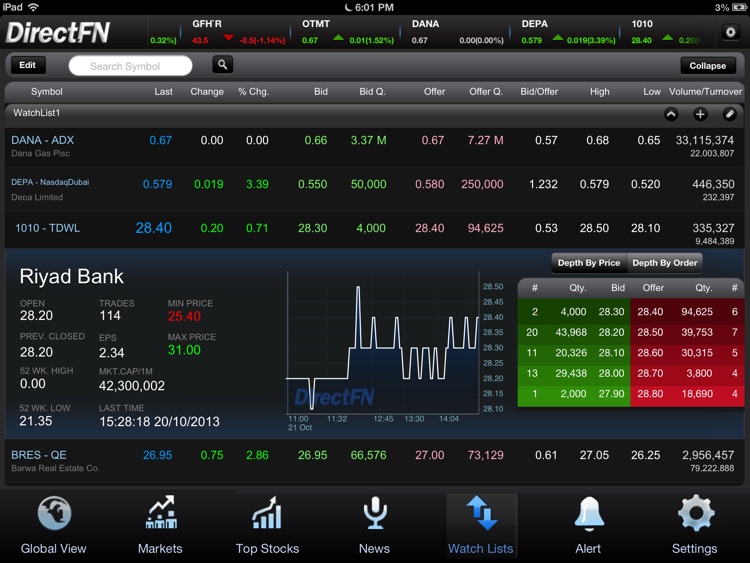Click the Search Symbol input field
Screen dimensions: 750x563
tap(130, 66)
